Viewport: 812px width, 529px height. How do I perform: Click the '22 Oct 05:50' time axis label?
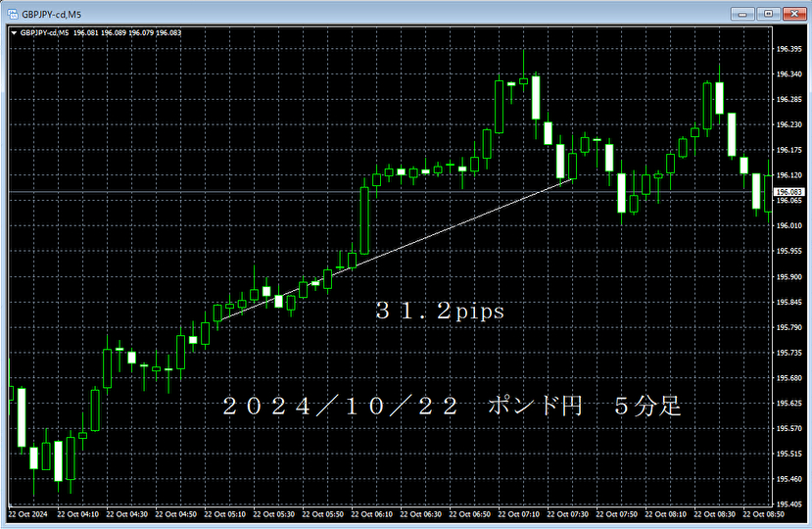click(x=322, y=514)
